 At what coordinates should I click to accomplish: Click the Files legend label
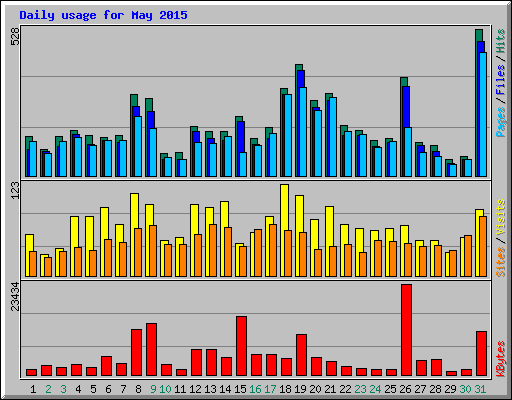501,80
